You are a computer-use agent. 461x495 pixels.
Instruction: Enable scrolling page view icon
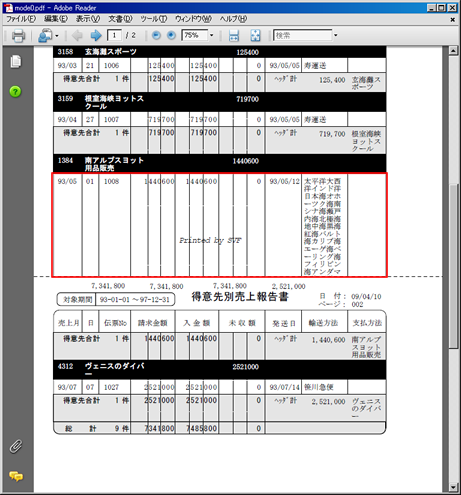coord(234,35)
